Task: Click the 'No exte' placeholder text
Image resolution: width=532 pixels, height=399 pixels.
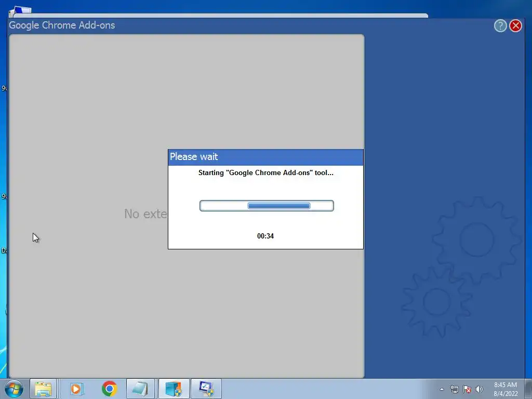Action: [x=145, y=214]
